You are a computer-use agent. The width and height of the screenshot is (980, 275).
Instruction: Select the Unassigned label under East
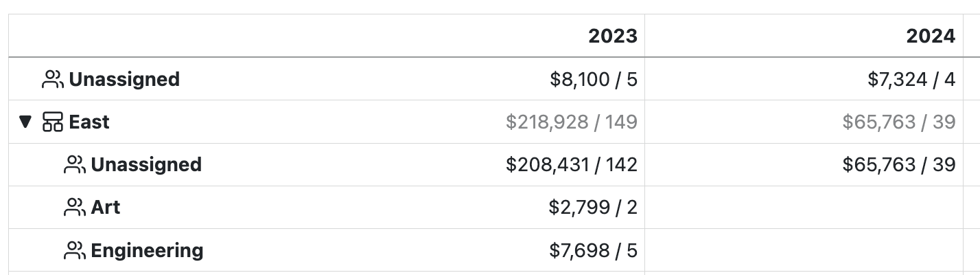(x=146, y=165)
